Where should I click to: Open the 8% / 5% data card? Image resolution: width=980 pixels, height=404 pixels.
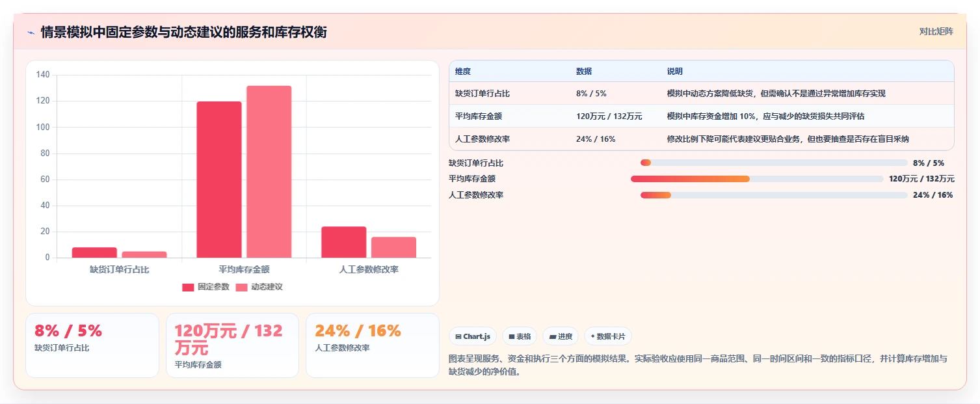point(92,345)
